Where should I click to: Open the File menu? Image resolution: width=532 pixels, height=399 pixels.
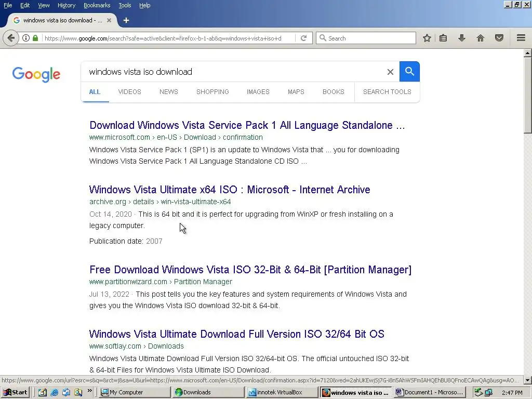coord(8,5)
